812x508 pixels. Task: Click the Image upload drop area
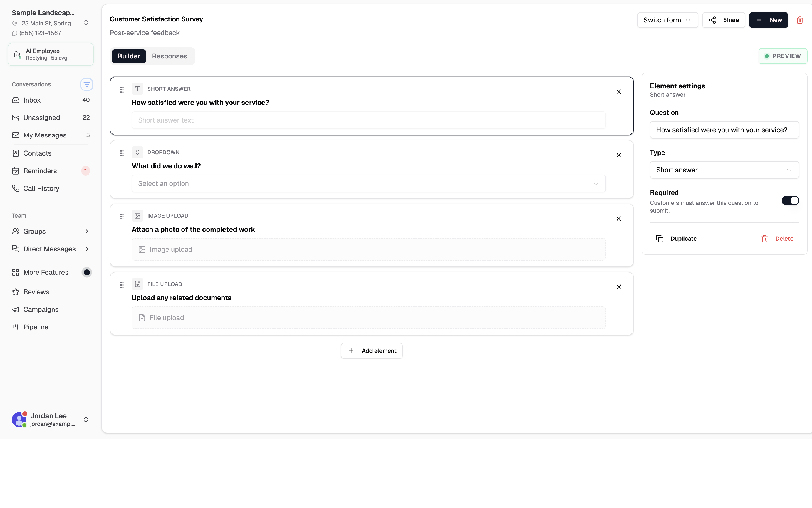[369, 250]
